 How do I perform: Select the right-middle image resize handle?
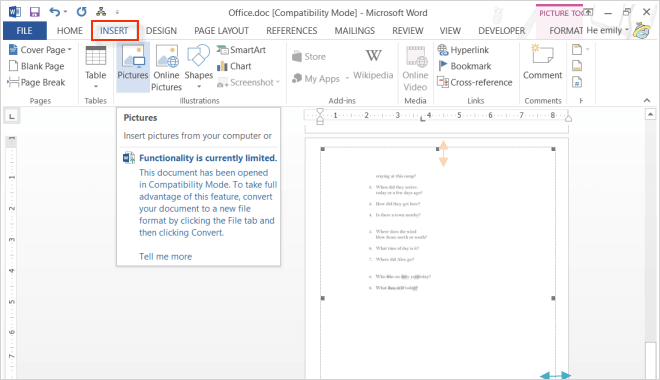tap(553, 298)
